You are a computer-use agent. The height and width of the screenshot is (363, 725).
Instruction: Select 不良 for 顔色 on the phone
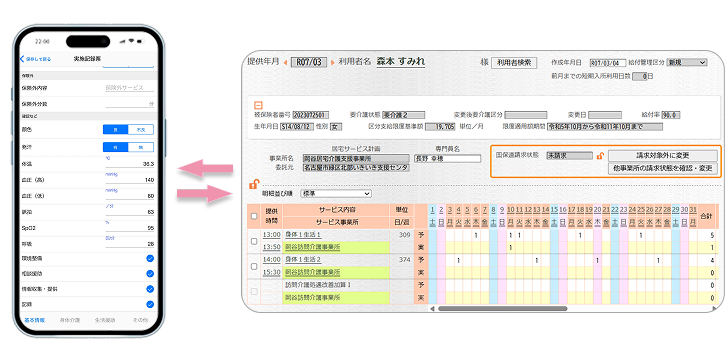click(x=141, y=129)
